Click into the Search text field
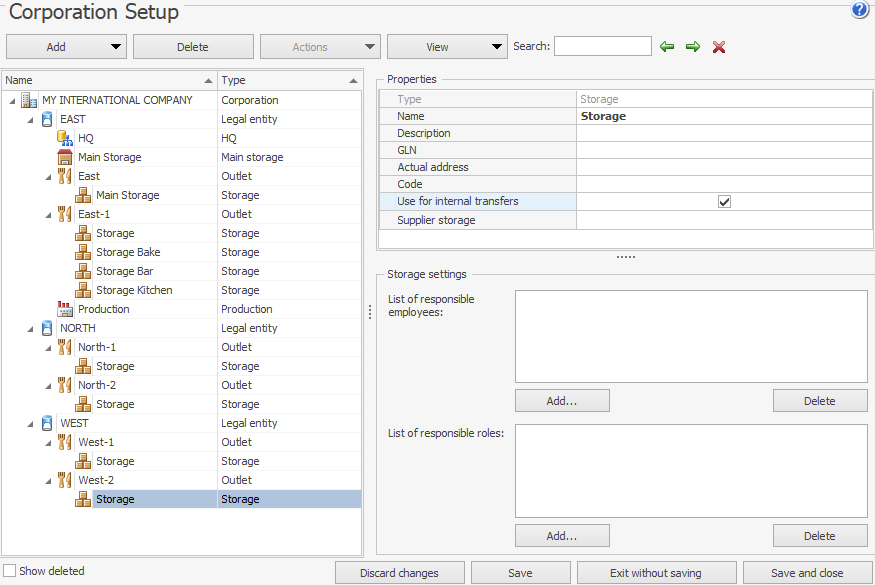 pos(602,46)
